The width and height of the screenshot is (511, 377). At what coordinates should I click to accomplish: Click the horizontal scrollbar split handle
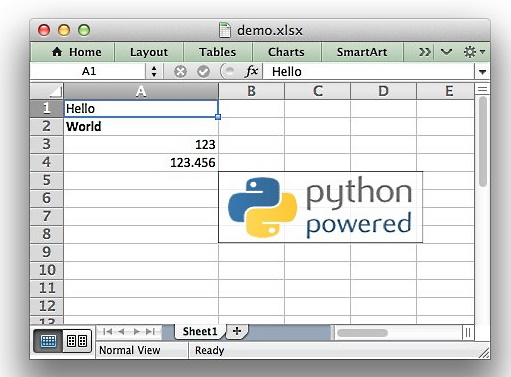coord(468,333)
